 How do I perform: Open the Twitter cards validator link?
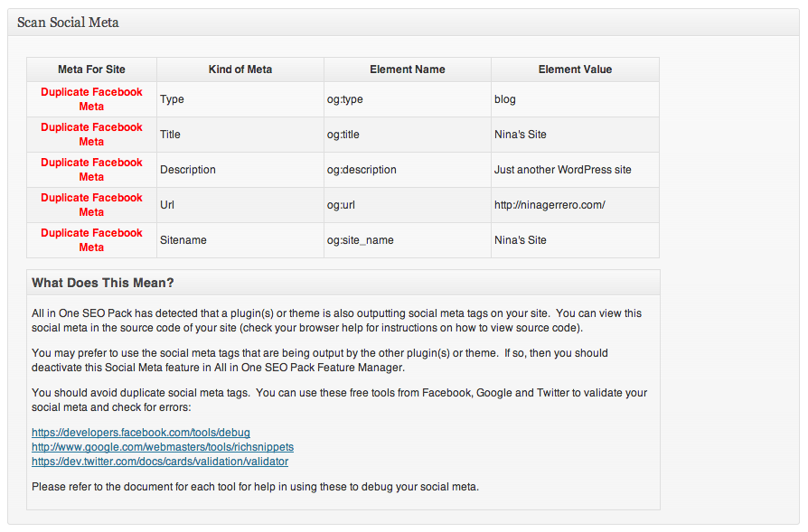160,462
